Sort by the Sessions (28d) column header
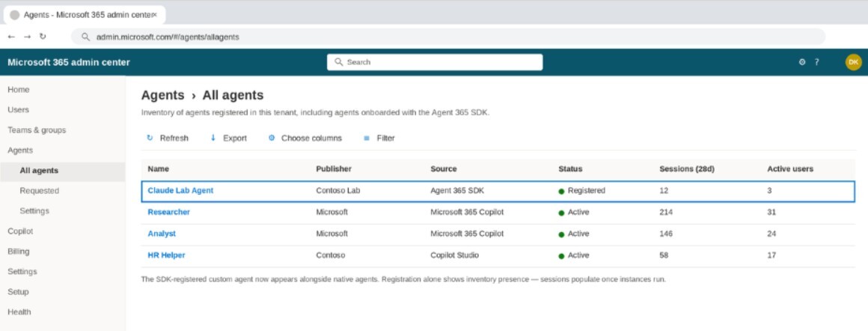The height and width of the screenshot is (331, 868). pos(687,168)
